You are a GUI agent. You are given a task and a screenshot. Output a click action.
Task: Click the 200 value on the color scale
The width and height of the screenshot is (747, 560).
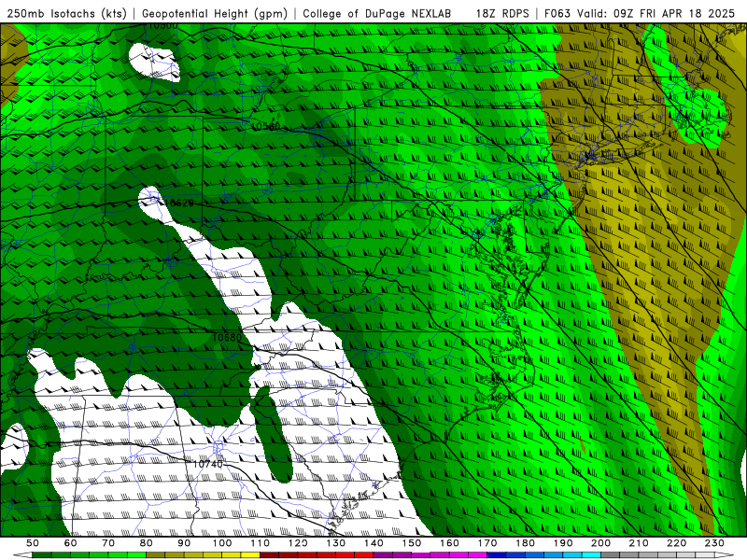coord(601,543)
